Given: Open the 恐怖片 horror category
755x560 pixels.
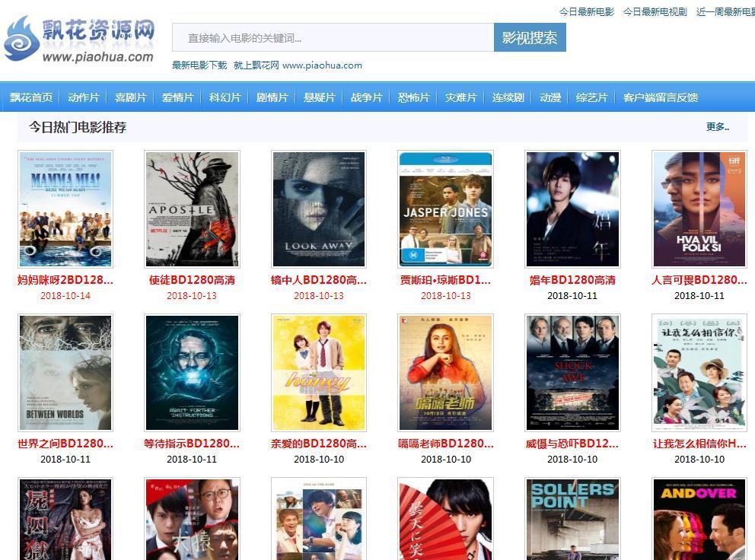Looking at the screenshot, I should click(x=413, y=97).
